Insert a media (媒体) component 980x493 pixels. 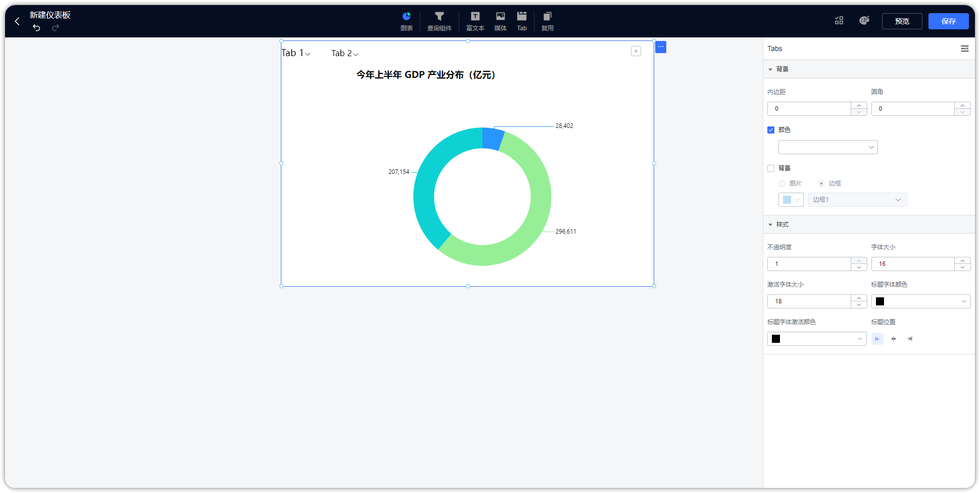click(501, 21)
